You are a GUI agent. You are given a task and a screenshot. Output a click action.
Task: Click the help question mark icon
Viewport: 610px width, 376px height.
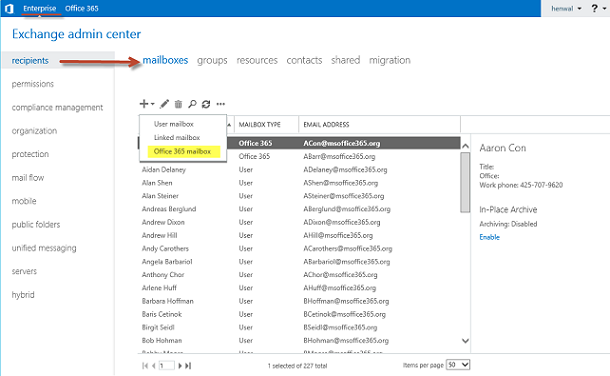594,8
